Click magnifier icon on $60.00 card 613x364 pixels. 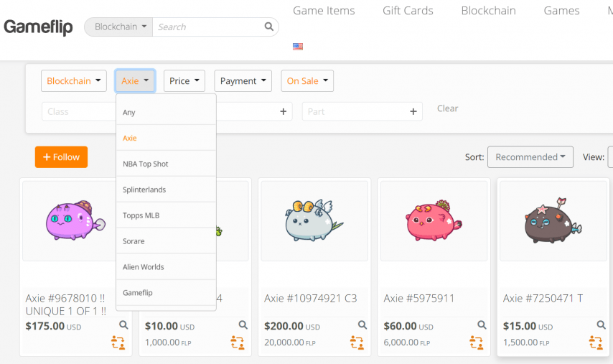coord(482,325)
